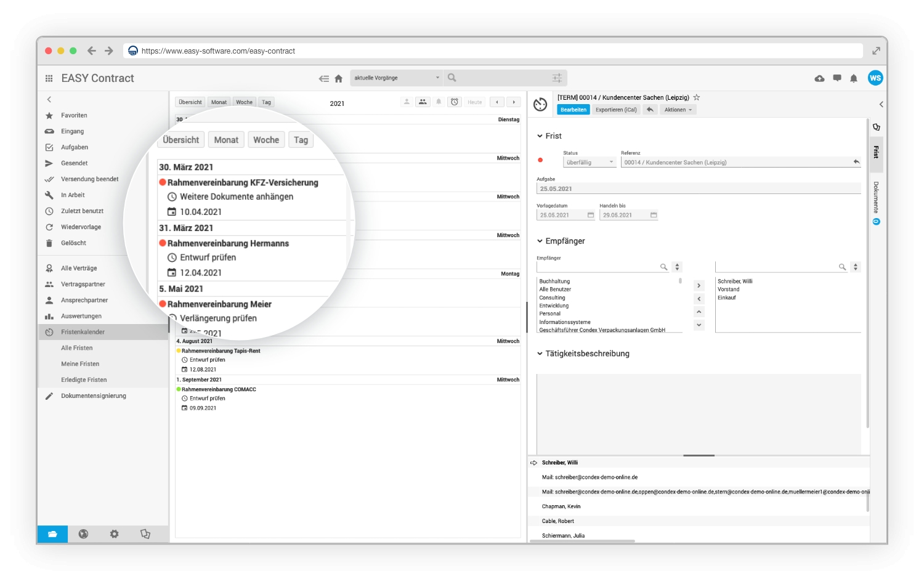The width and height of the screenshot is (924, 584).
Task: Collapse the Tätigkeitsbeschreibung section
Action: point(540,354)
